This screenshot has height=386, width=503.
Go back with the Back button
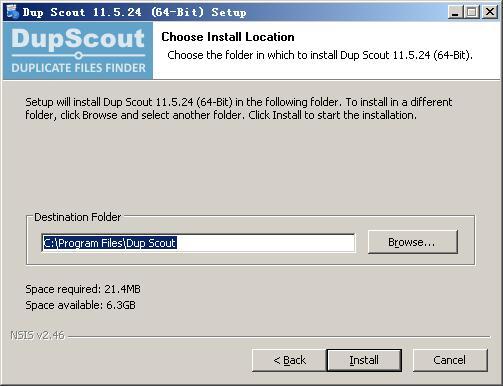click(x=289, y=360)
